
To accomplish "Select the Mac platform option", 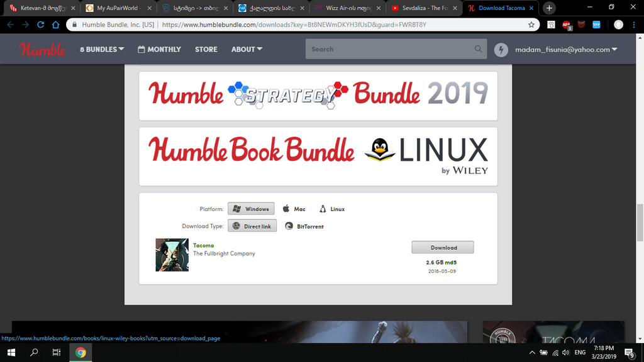I will [x=294, y=209].
